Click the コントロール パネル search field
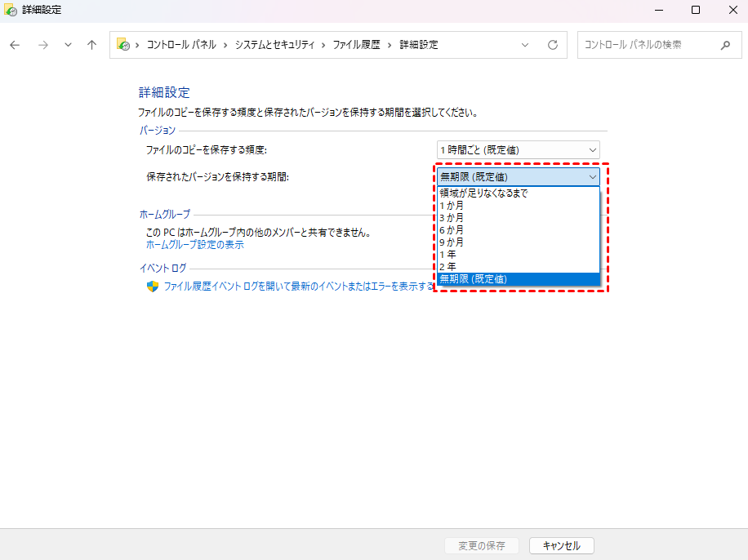Screen dimensions: 748x560 click(x=645, y=45)
